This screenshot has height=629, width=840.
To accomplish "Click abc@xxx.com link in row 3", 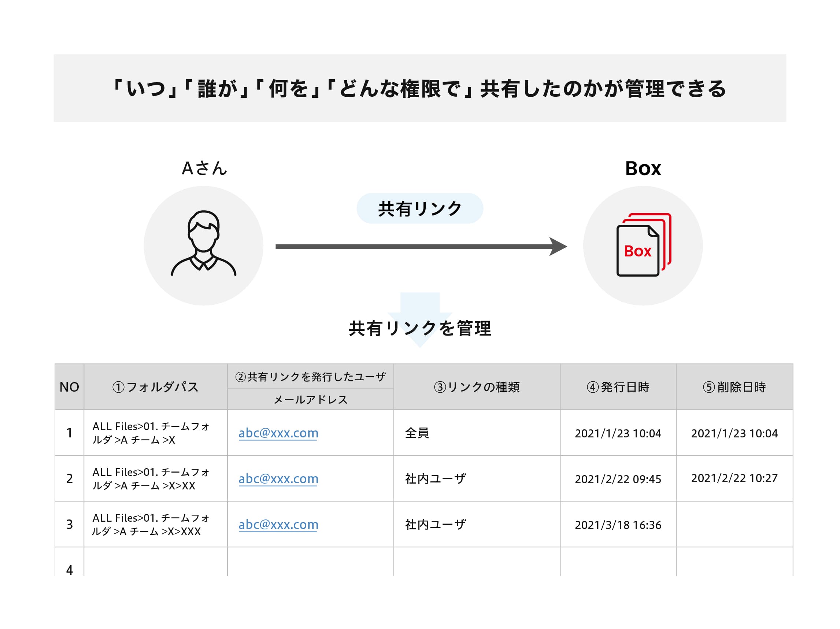I will (x=278, y=525).
